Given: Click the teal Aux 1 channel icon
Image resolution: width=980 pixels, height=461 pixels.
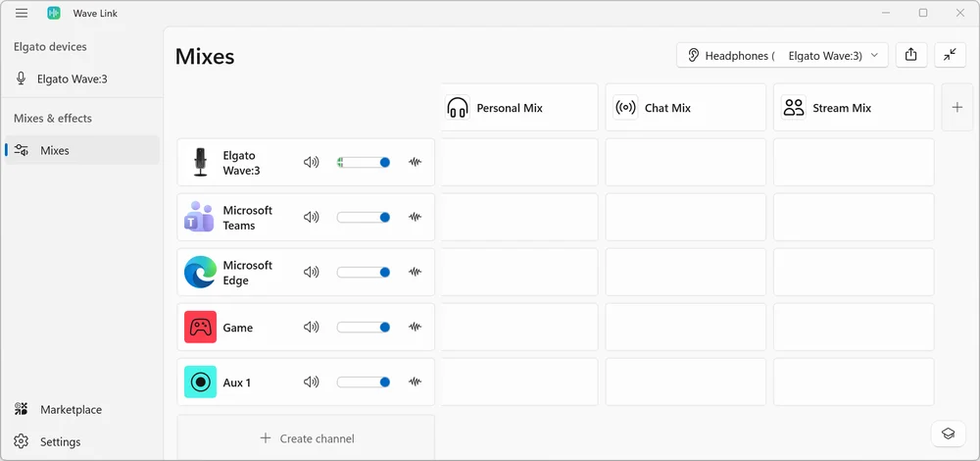Looking at the screenshot, I should click(x=200, y=382).
